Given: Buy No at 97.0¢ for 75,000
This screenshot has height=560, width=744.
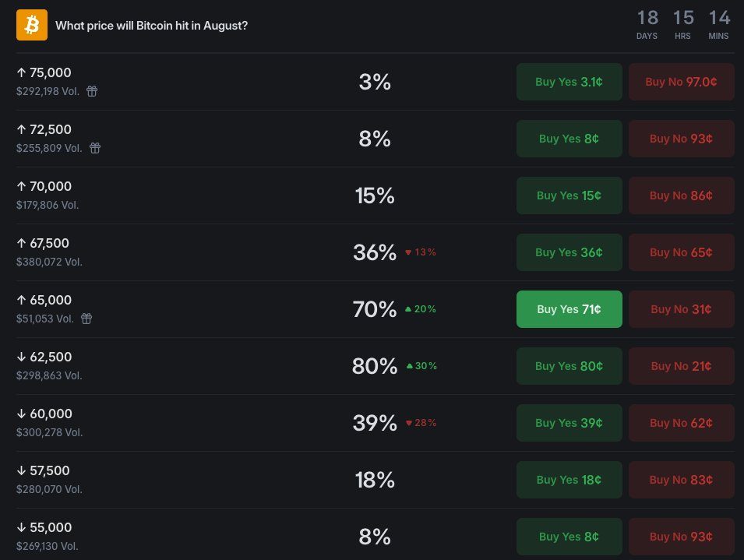Looking at the screenshot, I should [x=682, y=82].
